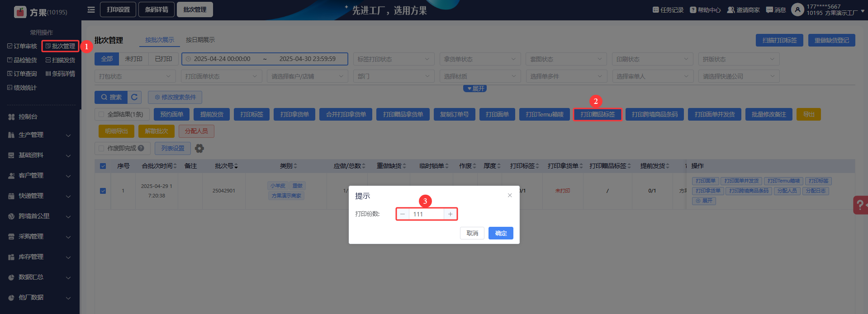
Task: Confirm dialog with 确定 button
Action: point(501,233)
